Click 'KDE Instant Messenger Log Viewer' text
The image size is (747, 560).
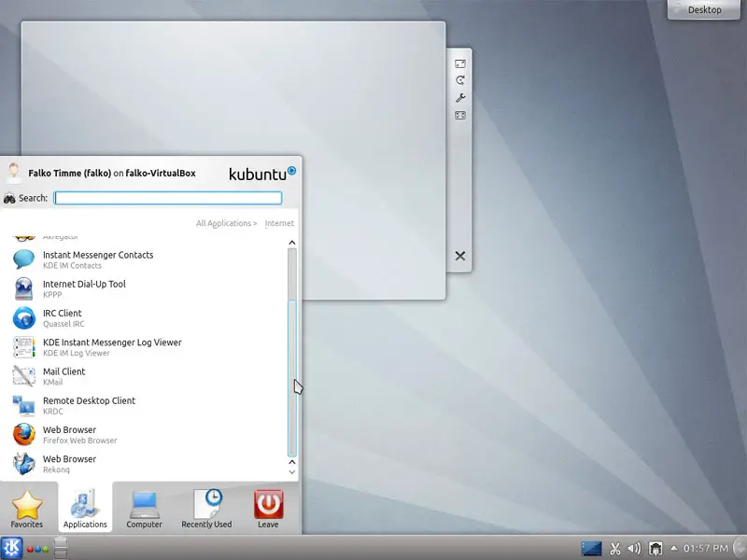(112, 343)
